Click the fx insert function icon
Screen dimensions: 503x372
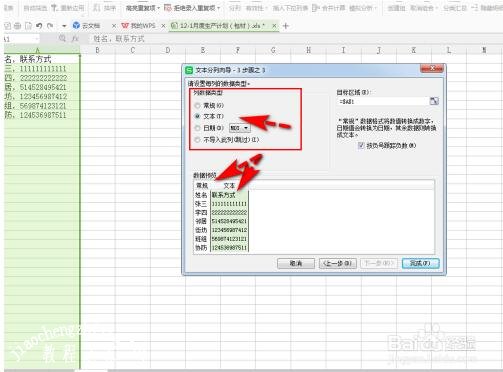click(75, 39)
